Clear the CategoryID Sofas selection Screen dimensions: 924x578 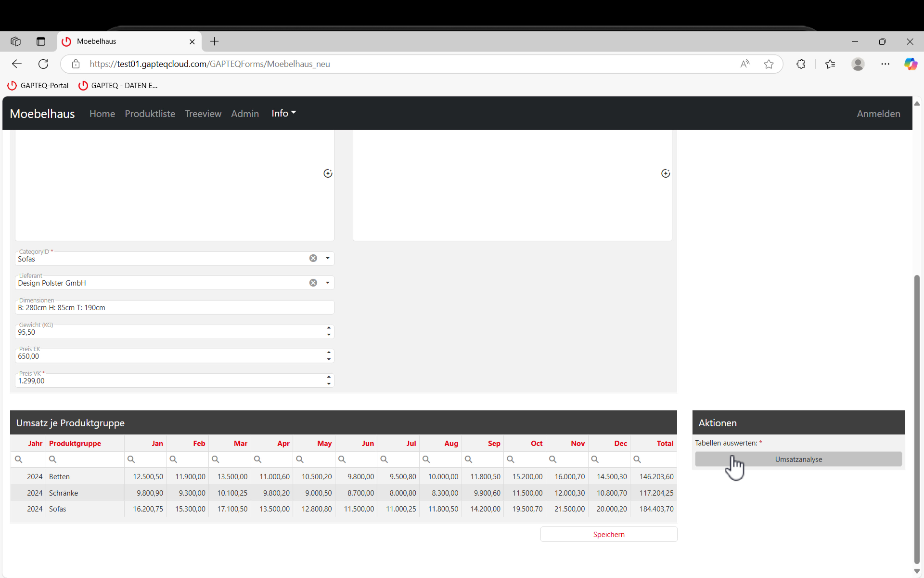313,258
